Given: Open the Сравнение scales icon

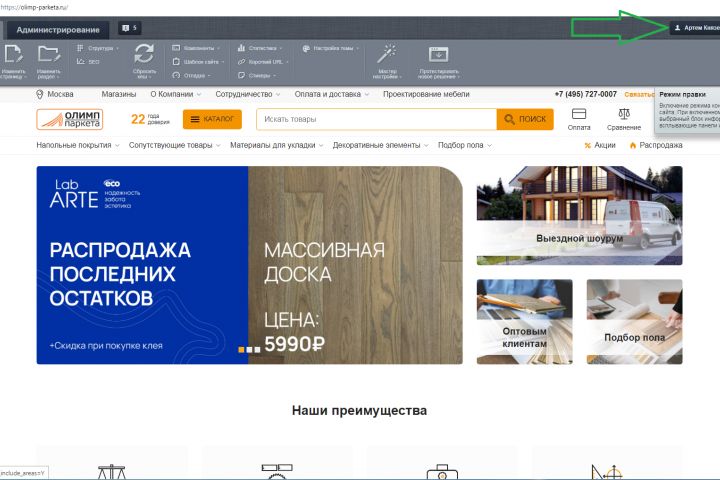Looking at the screenshot, I should (624, 113).
